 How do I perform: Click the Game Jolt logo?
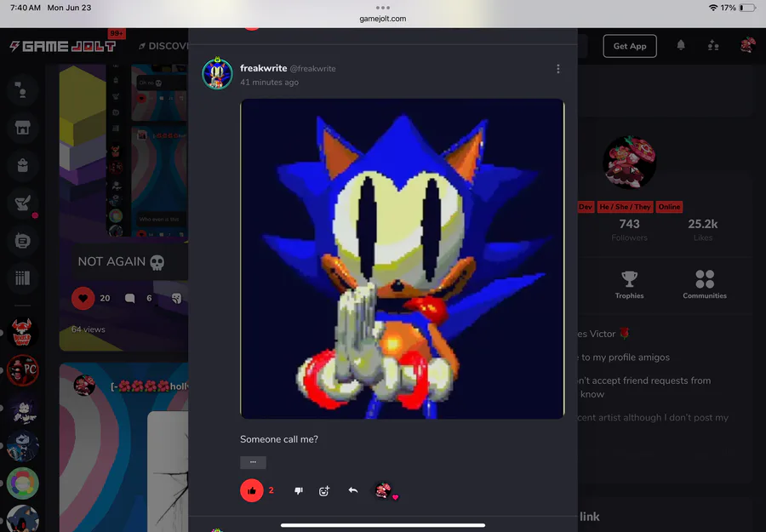coord(63,46)
